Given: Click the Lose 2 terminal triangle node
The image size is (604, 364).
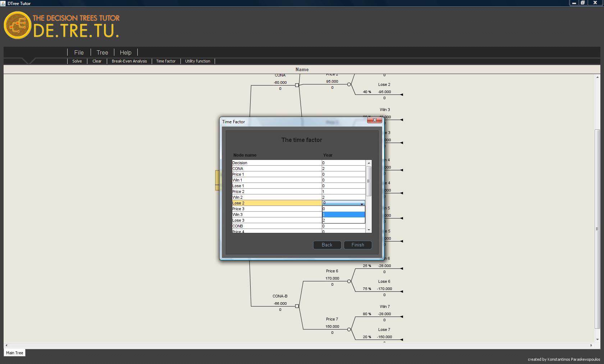Looking at the screenshot, I should pyautogui.click(x=401, y=95).
